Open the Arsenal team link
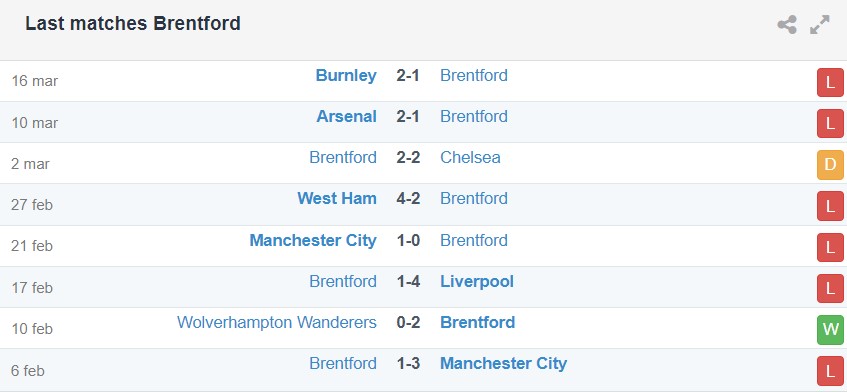Screen dimensions: 847x392 click(346, 116)
